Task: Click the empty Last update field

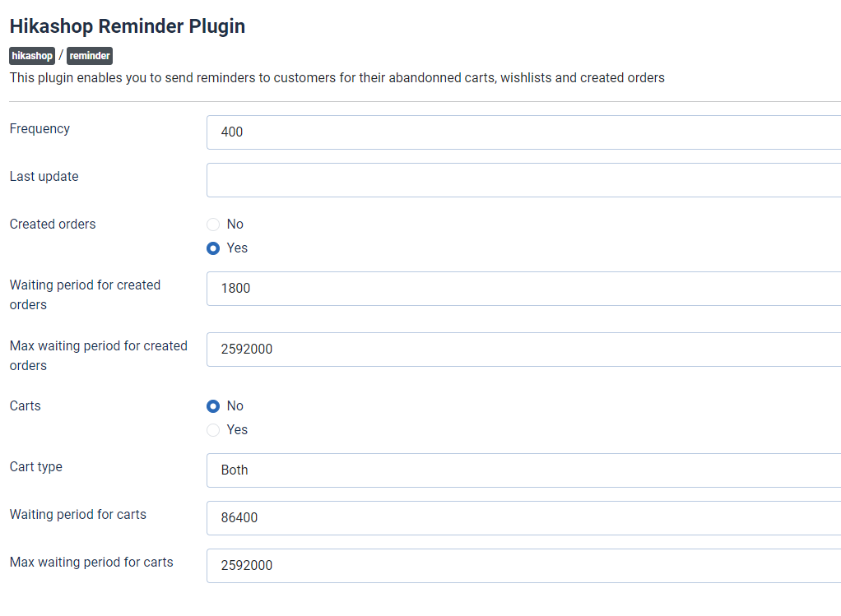Action: (x=523, y=179)
